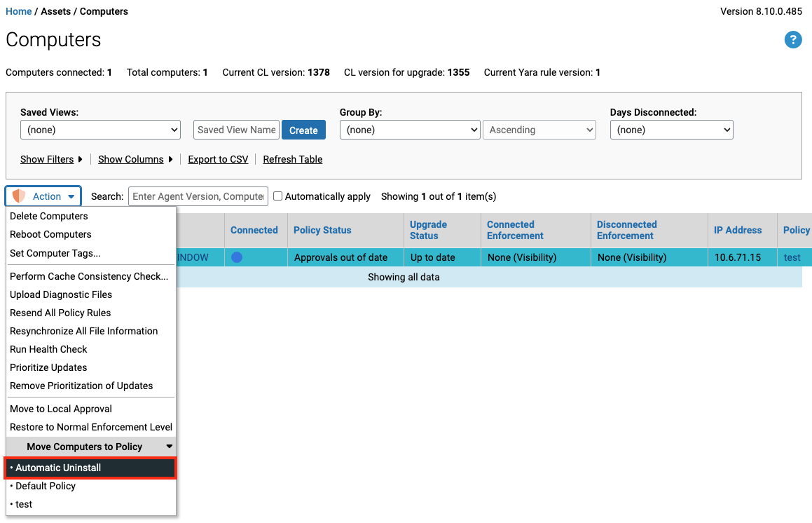Sort by the Policy column header

[797, 230]
